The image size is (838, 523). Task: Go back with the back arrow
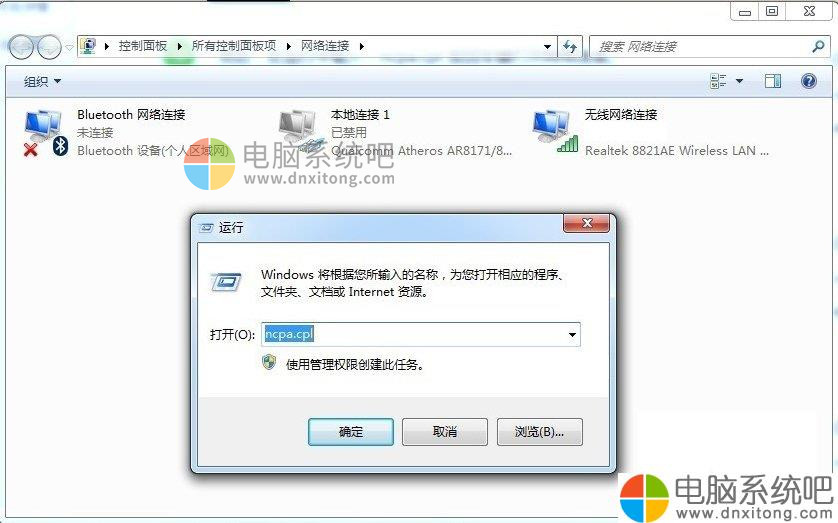(22, 48)
